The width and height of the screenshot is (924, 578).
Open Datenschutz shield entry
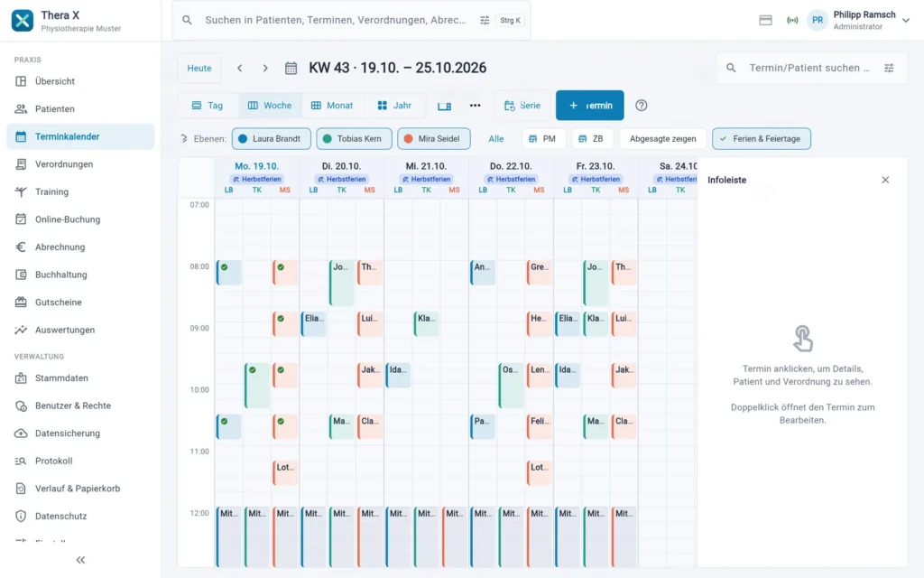click(80, 516)
